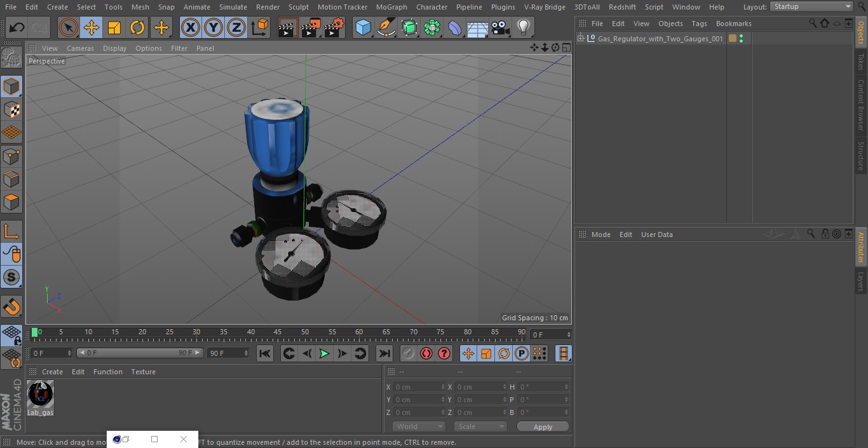Open viewport Cameras menu
This screenshot has width=868, height=448.
coord(80,48)
